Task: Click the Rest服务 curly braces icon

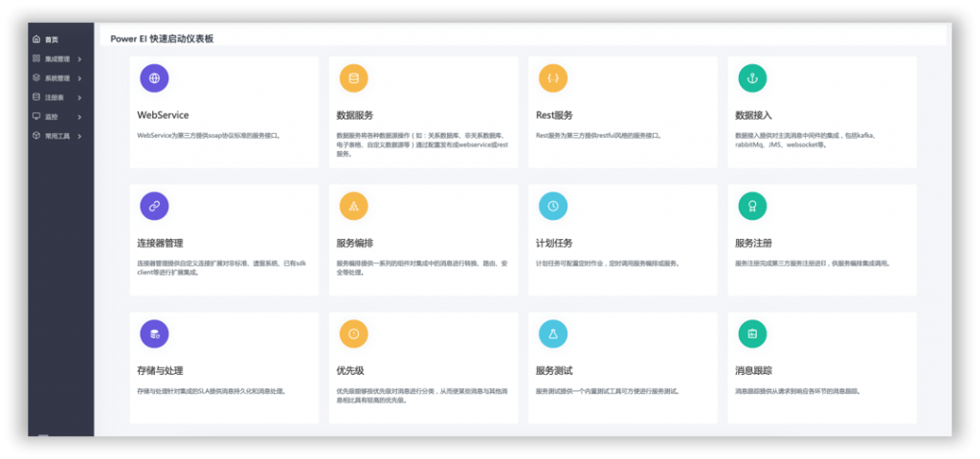Action: (x=552, y=78)
